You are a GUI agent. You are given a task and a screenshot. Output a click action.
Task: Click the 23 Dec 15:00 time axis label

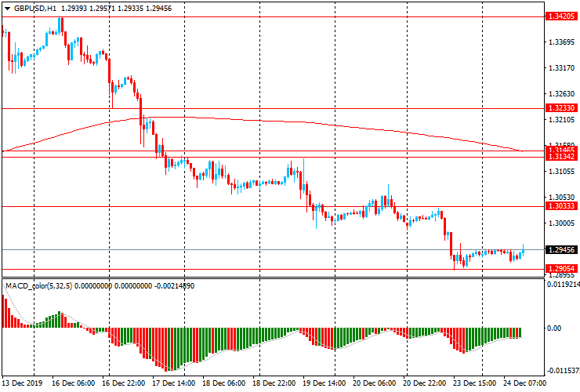point(475,383)
